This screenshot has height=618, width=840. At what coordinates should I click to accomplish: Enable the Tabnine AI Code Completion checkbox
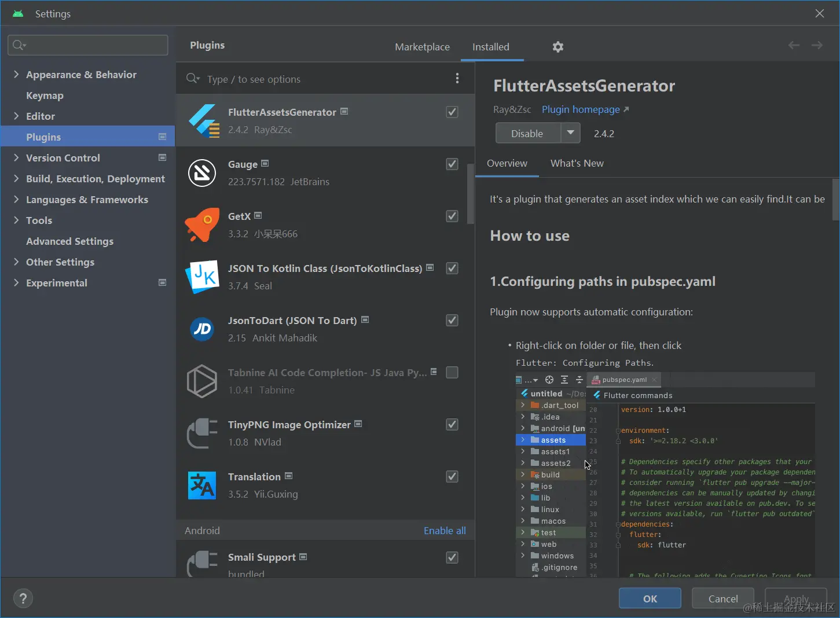[x=452, y=372]
